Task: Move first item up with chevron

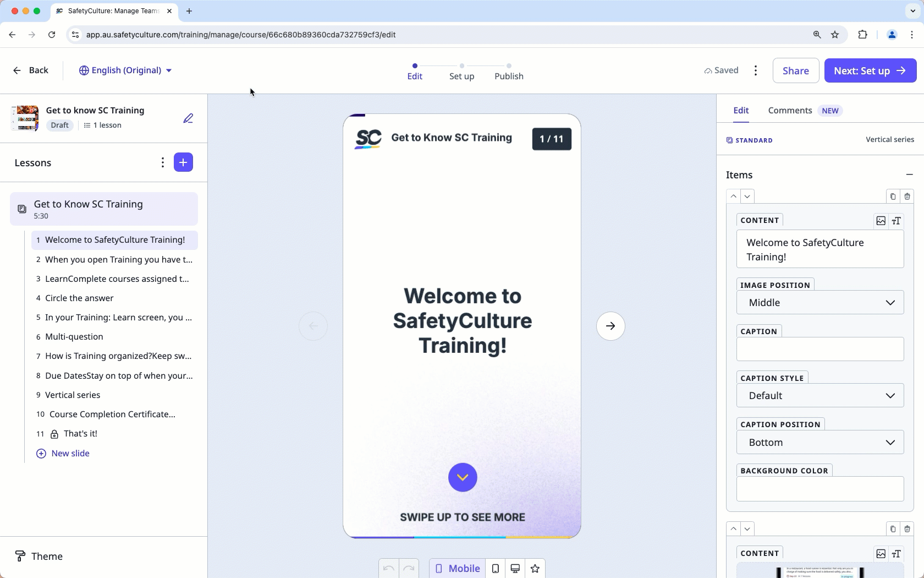Action: click(x=734, y=196)
